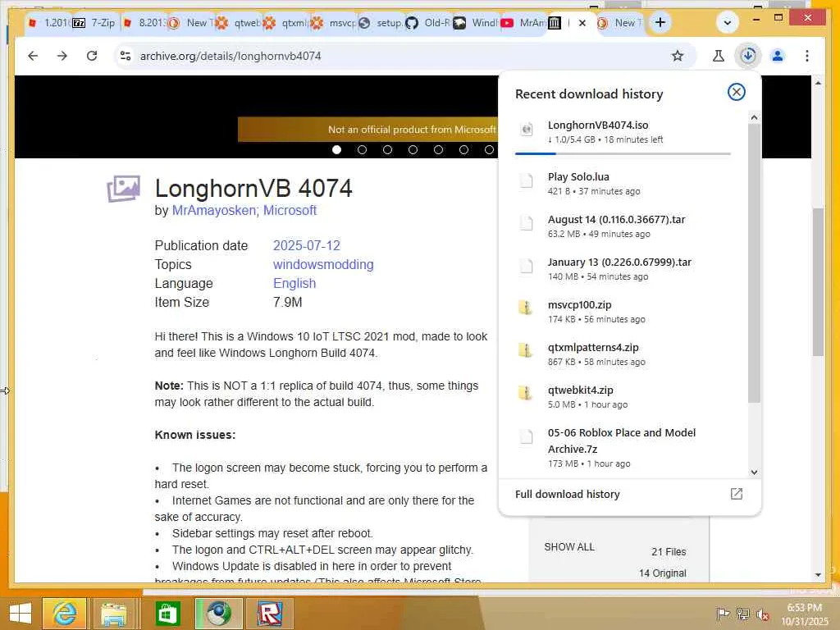Click the 21 Files count
Image resolution: width=840 pixels, height=630 pixels.
[x=669, y=552]
